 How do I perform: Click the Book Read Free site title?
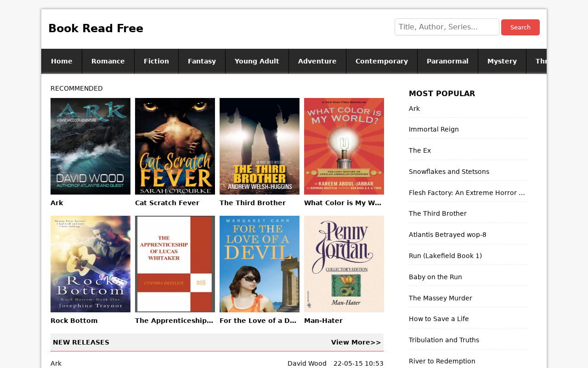[96, 29]
